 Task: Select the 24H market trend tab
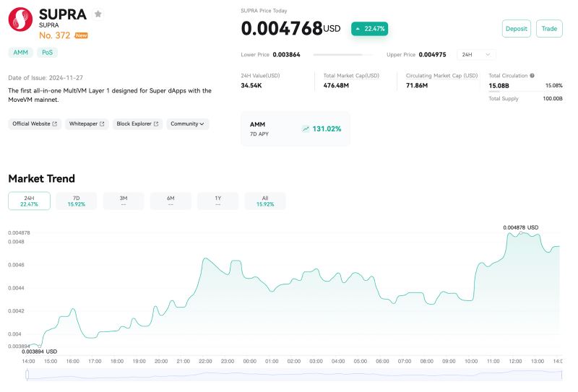[29, 201]
